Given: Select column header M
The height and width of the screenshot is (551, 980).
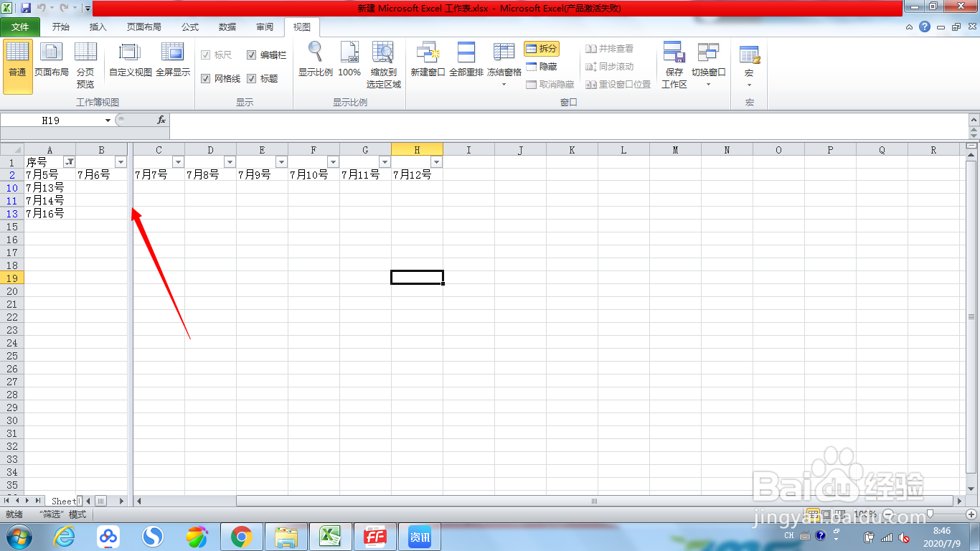Looking at the screenshot, I should pos(675,150).
